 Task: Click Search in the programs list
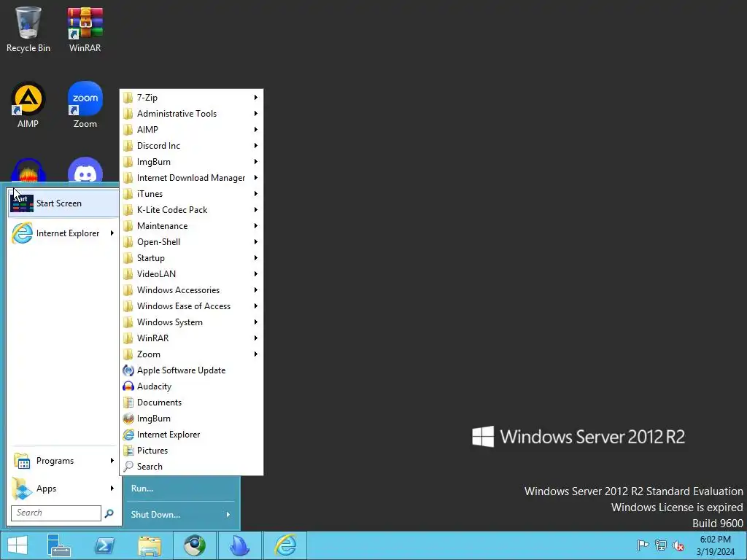point(191,467)
